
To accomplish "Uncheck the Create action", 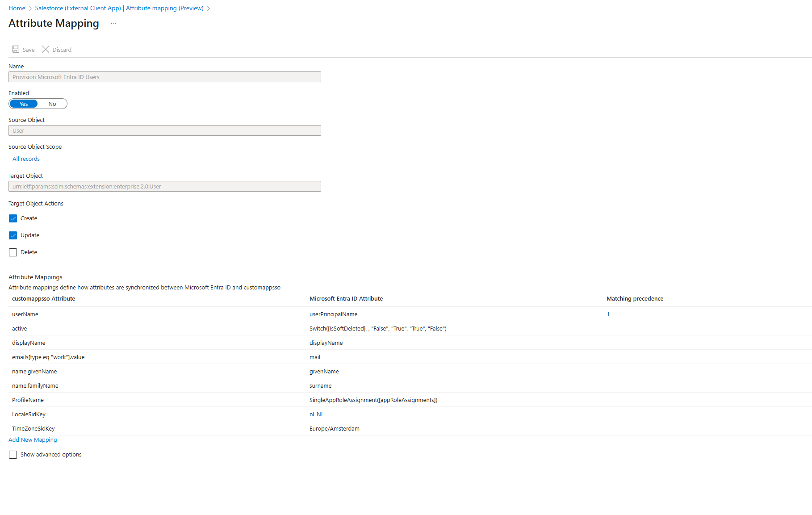I will pos(13,218).
